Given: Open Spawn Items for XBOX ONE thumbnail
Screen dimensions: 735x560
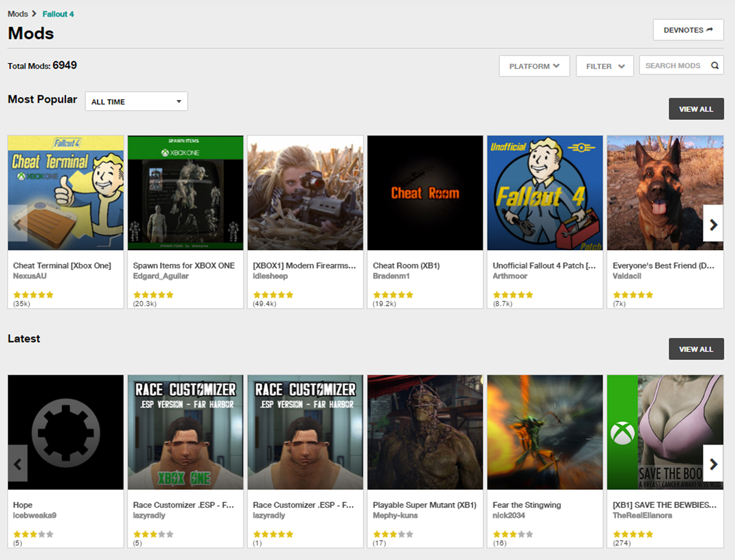Looking at the screenshot, I should [185, 193].
